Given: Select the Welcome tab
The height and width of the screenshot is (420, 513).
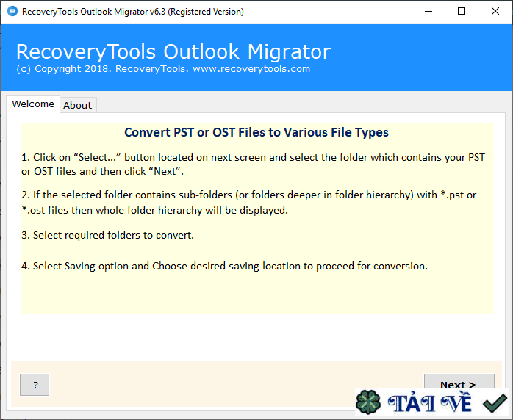Looking at the screenshot, I should click(33, 104).
